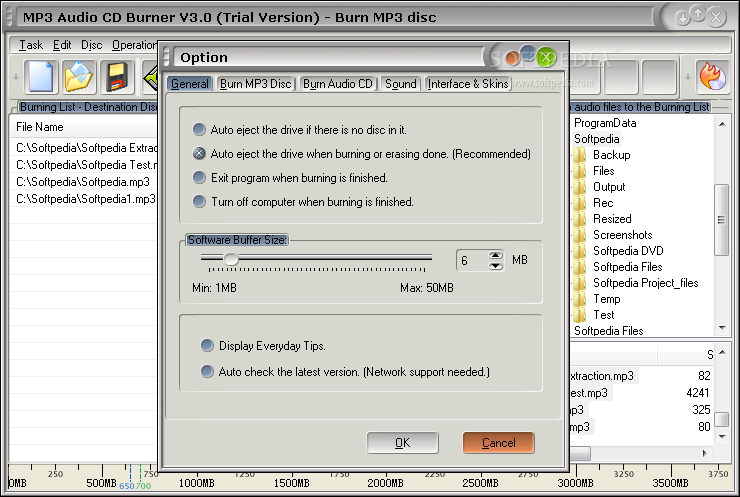740x497 pixels.
Task: Switch to the Sound tab
Action: tap(401, 84)
